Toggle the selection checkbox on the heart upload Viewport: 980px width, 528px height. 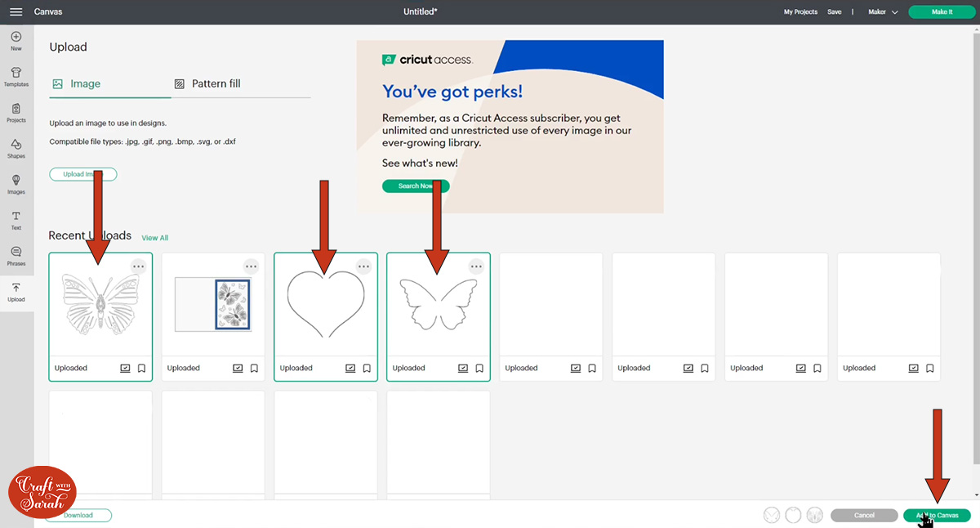coord(351,368)
